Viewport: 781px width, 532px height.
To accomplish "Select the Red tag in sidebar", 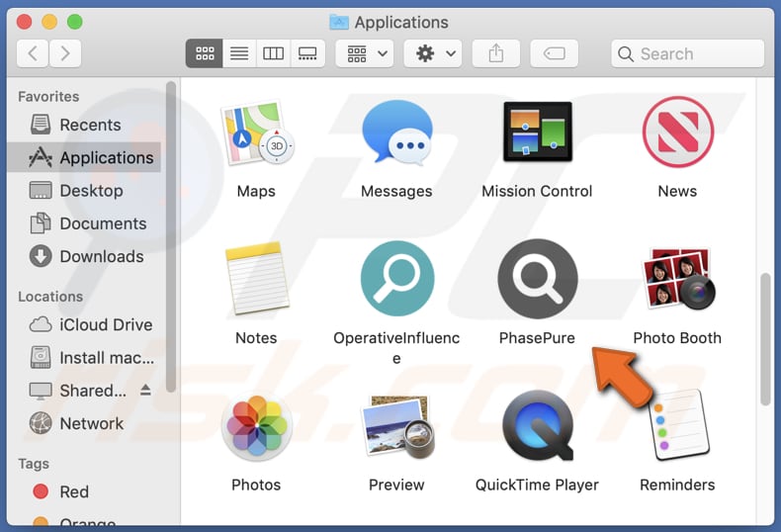I will (84, 491).
